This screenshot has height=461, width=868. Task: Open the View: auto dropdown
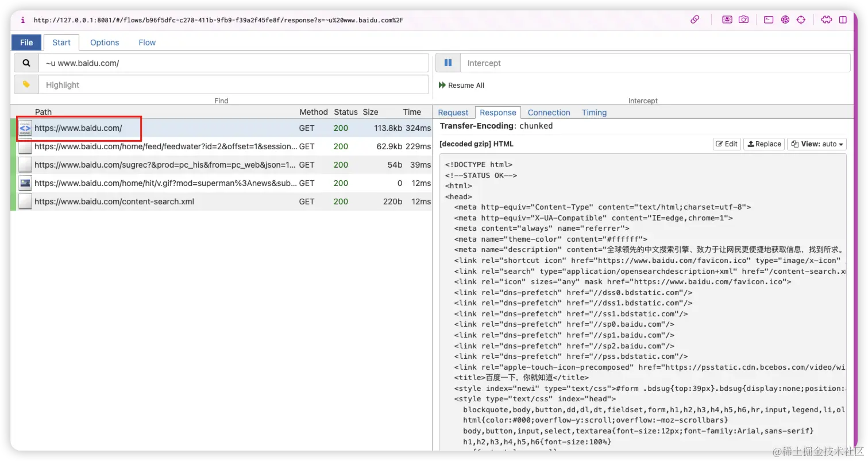(817, 144)
